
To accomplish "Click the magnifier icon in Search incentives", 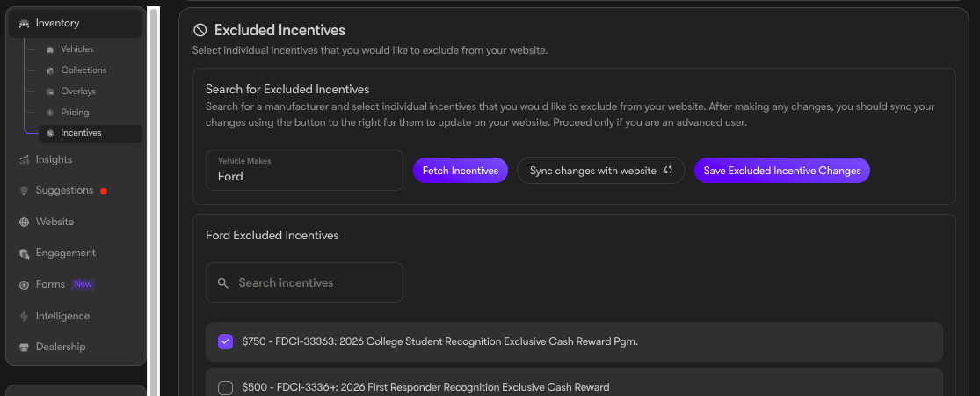I will pos(223,282).
